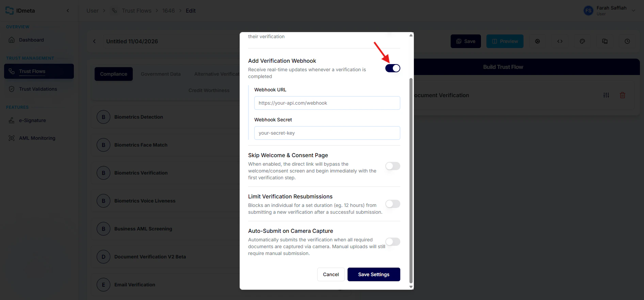Click the duplicate flow icon
The width and height of the screenshot is (644, 300).
(605, 41)
